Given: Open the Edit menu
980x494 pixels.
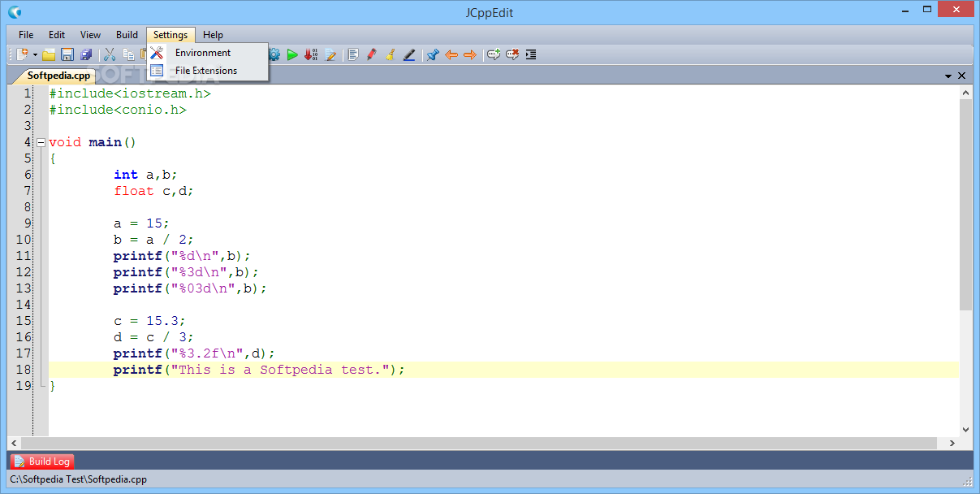Looking at the screenshot, I should point(57,35).
